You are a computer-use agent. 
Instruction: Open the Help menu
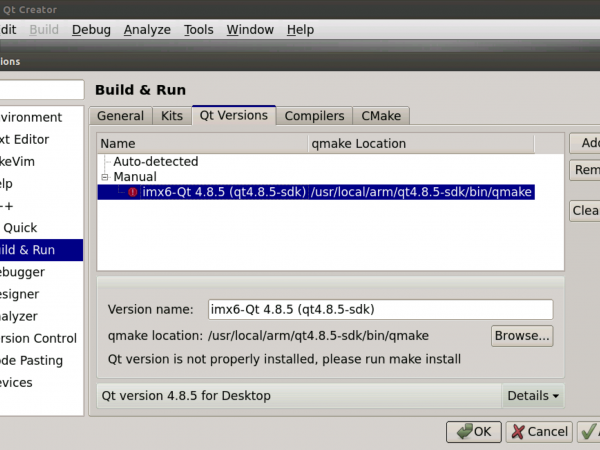click(x=300, y=30)
